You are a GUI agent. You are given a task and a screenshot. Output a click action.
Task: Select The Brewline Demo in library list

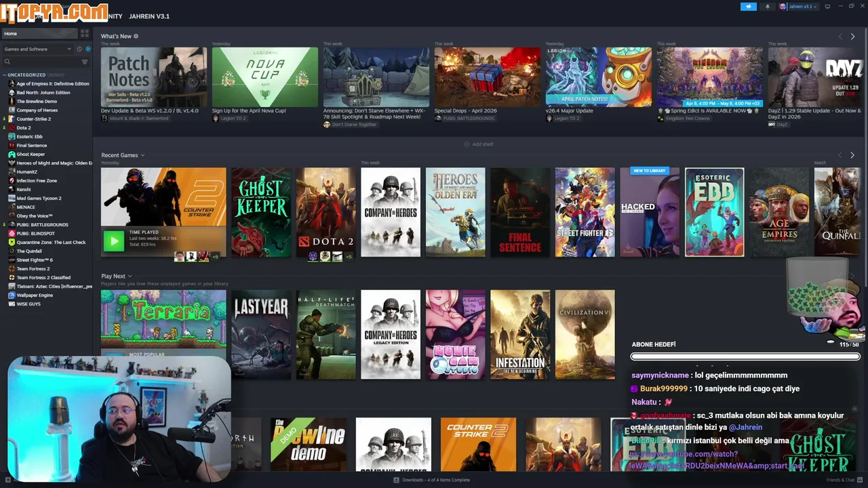(x=37, y=101)
